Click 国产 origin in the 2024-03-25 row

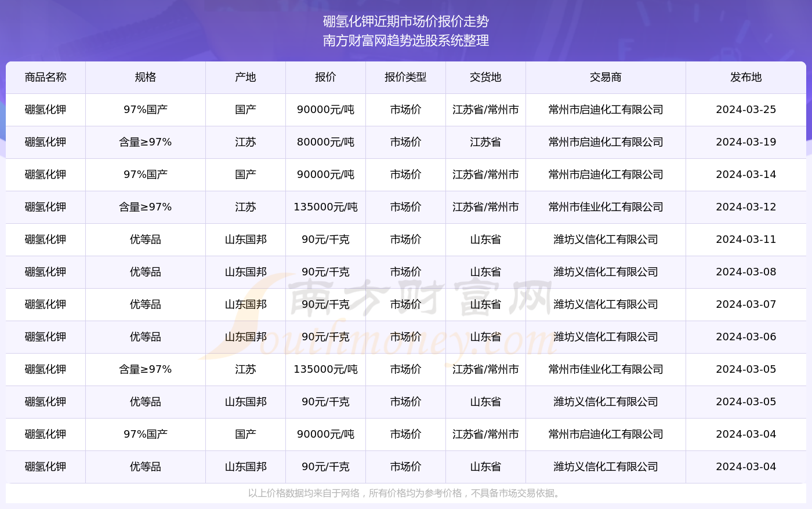[246, 110]
